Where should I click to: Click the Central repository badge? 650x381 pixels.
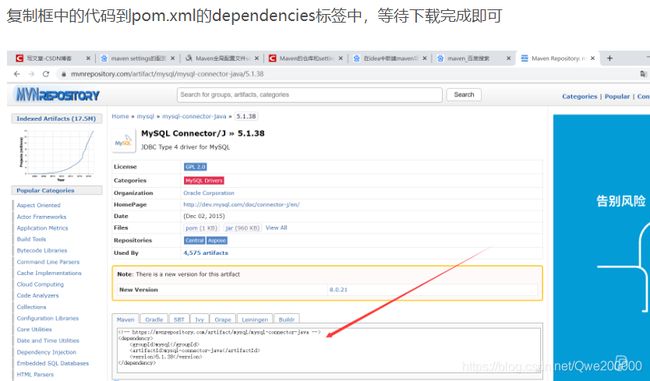pyautogui.click(x=194, y=240)
